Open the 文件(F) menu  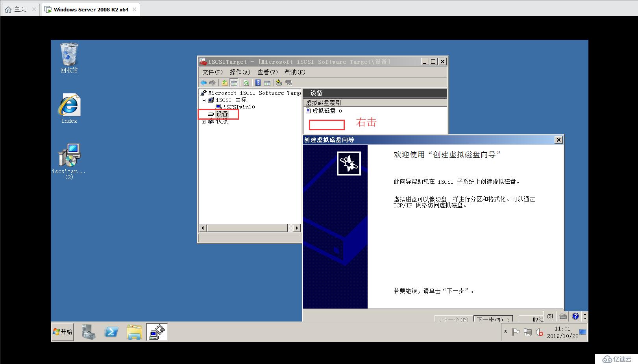[x=213, y=72]
